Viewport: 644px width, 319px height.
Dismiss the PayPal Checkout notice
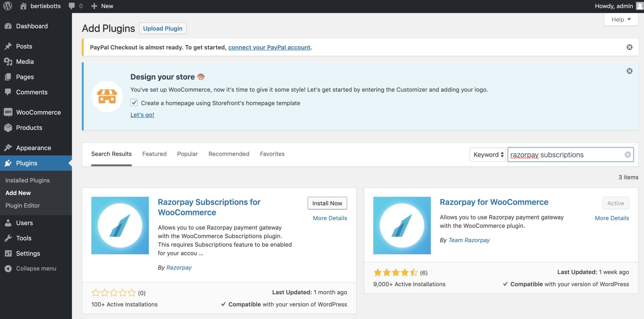point(630,47)
